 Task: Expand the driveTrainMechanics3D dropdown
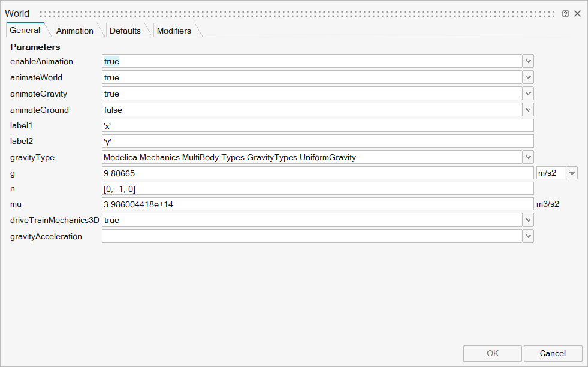(527, 220)
